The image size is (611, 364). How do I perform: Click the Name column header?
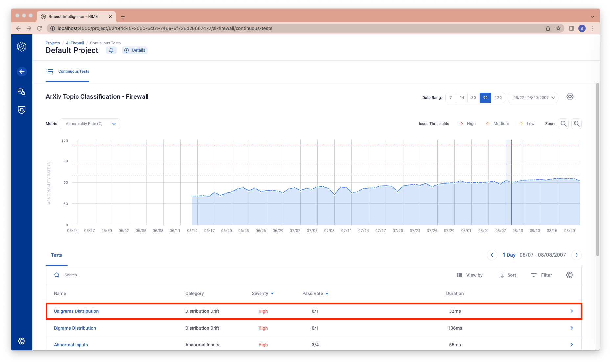[60, 293]
